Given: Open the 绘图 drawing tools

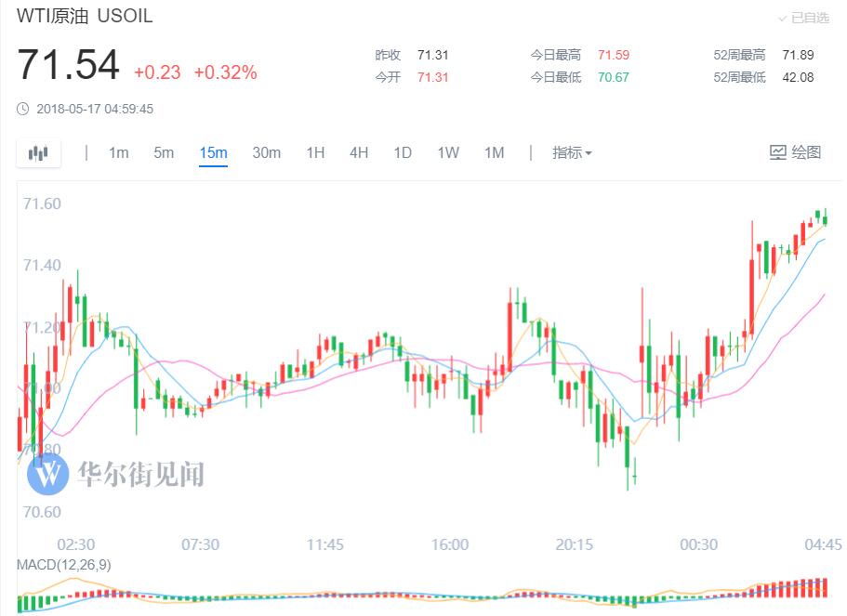Looking at the screenshot, I should 795,153.
